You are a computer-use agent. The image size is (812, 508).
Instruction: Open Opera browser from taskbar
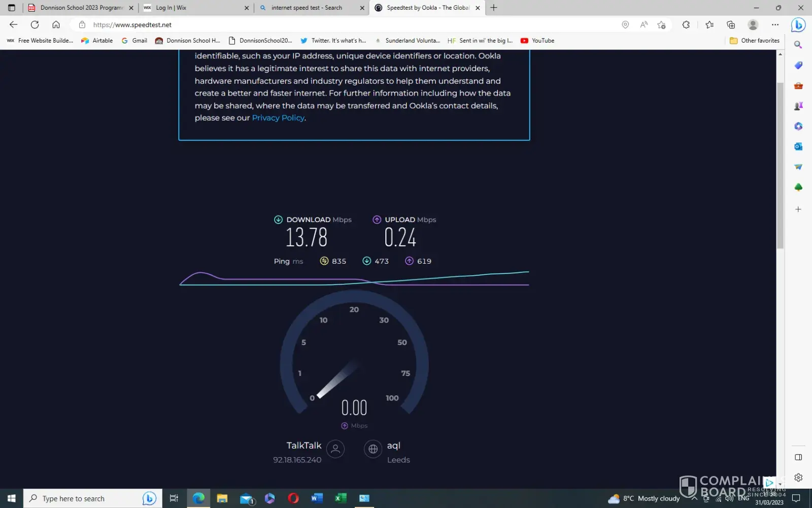[x=293, y=498]
